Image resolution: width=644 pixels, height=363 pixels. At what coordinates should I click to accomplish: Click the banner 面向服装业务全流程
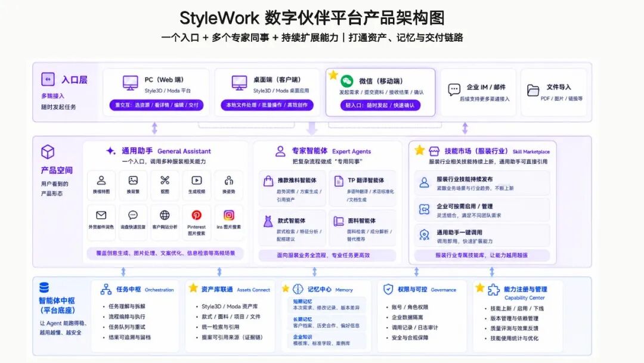click(327, 255)
